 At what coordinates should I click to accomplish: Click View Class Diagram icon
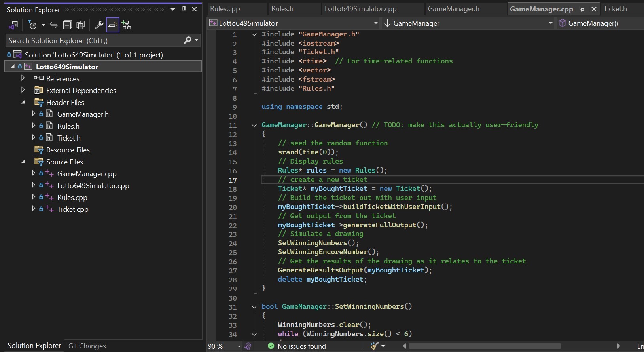pos(127,25)
